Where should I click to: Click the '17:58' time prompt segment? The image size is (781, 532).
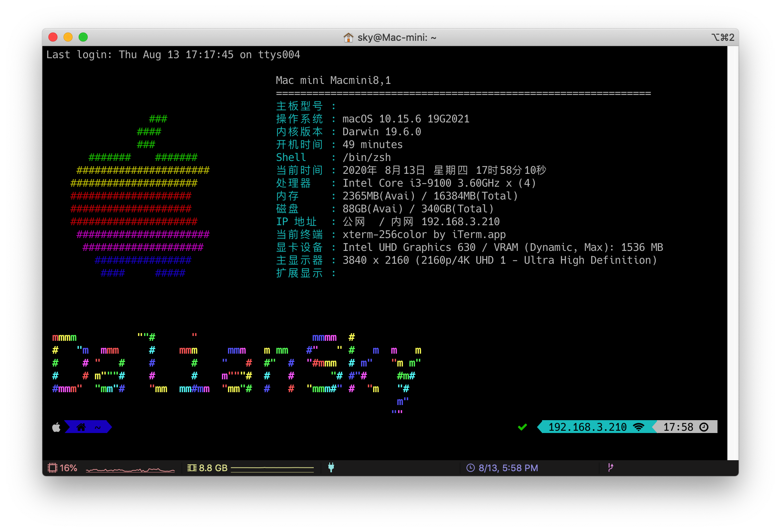[x=678, y=427]
